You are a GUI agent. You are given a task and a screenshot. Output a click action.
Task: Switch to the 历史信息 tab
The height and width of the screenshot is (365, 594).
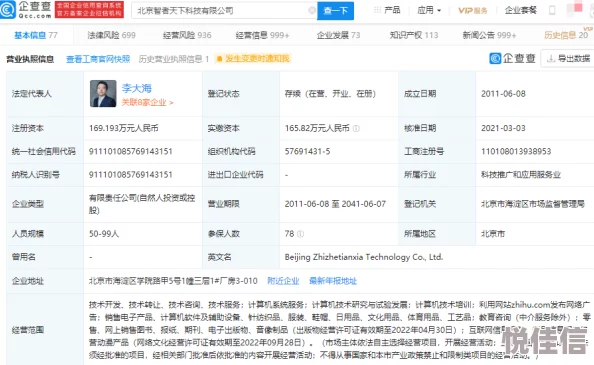[566, 35]
